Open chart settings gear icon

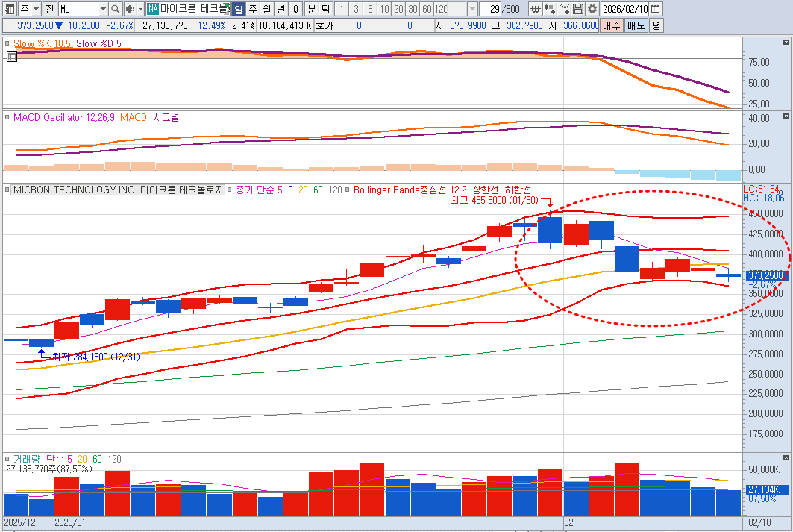[x=592, y=9]
